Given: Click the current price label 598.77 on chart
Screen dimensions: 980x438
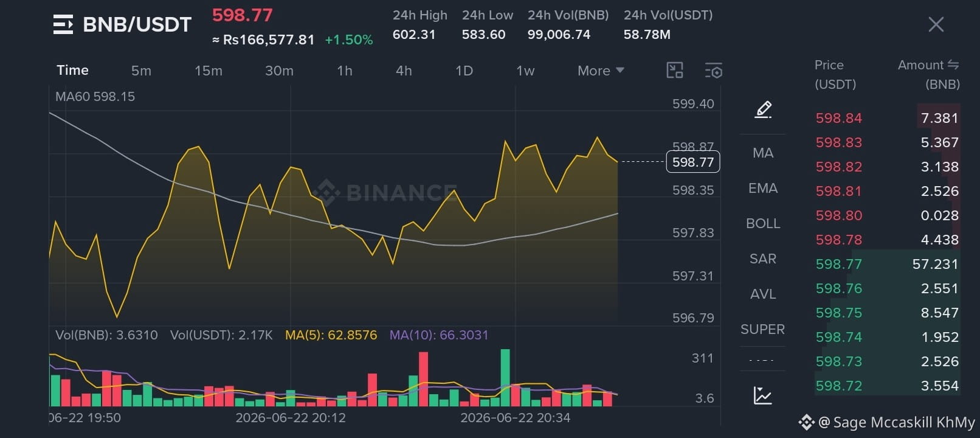Looking at the screenshot, I should (x=693, y=162).
